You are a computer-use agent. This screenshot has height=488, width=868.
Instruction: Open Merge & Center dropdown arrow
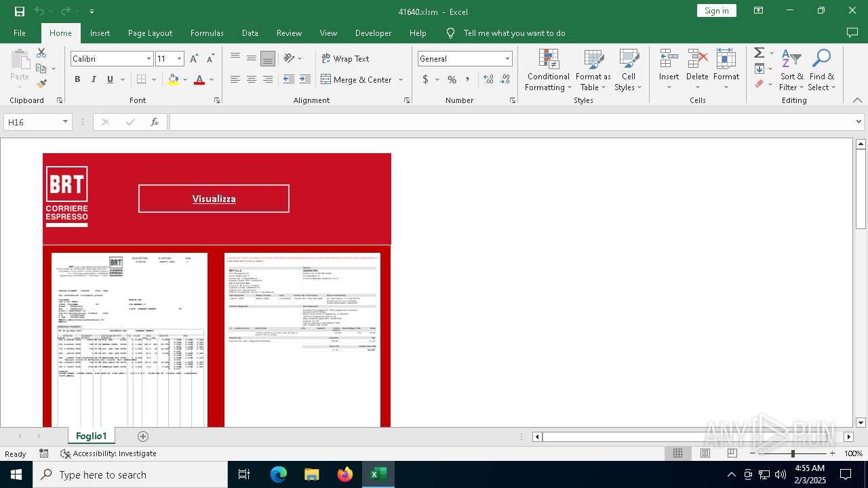coord(401,79)
